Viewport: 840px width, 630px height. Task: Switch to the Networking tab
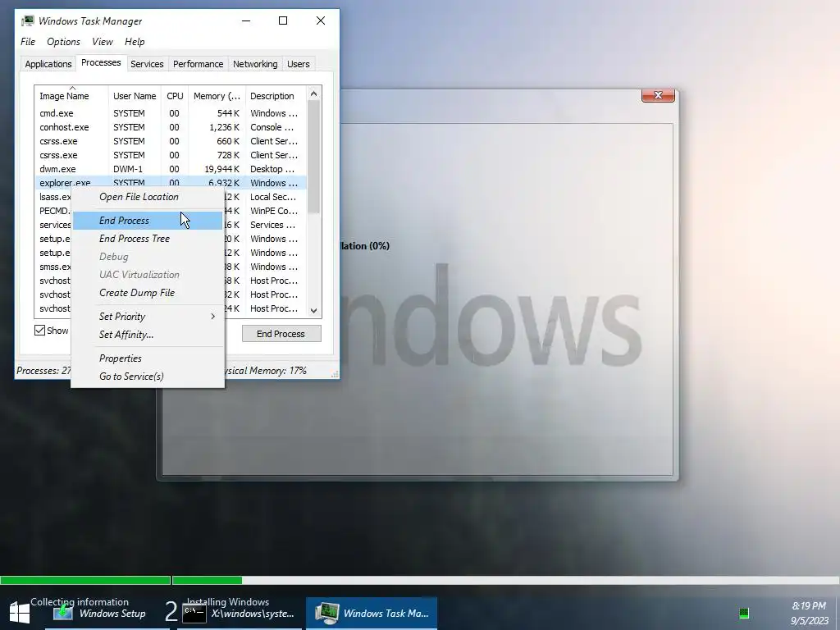(x=255, y=64)
